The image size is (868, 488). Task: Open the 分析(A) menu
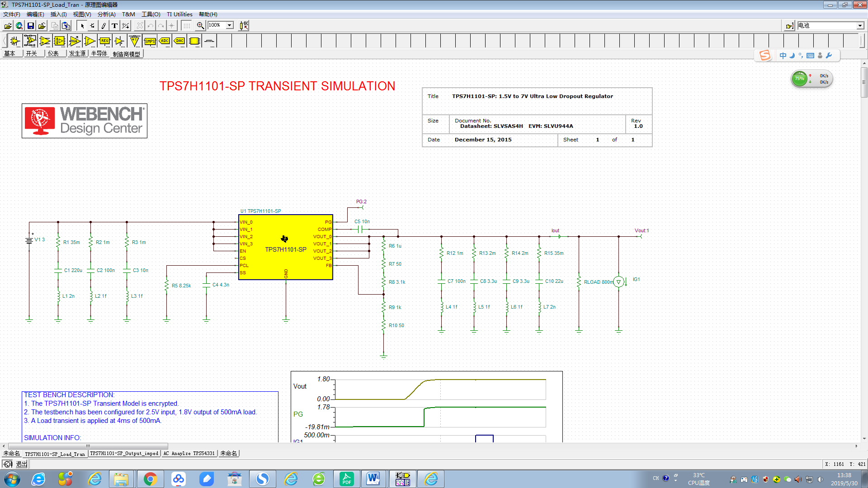(107, 14)
